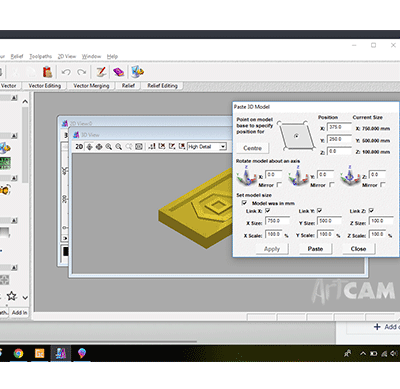Image resolution: width=400 pixels, height=389 pixels.
Task: Click the Scale to Fit icon in 3D View
Action: pyautogui.click(x=139, y=147)
